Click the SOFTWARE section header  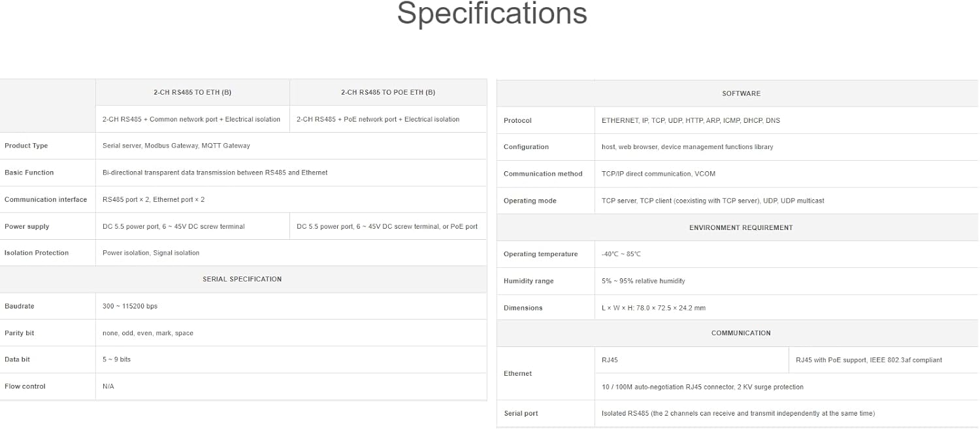pyautogui.click(x=741, y=93)
